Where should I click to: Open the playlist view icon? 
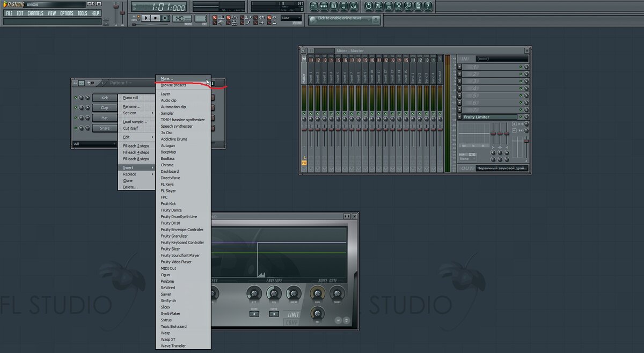pos(314,6)
